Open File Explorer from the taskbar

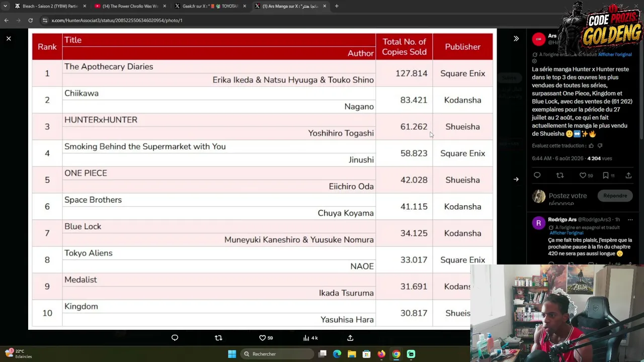[352, 354]
